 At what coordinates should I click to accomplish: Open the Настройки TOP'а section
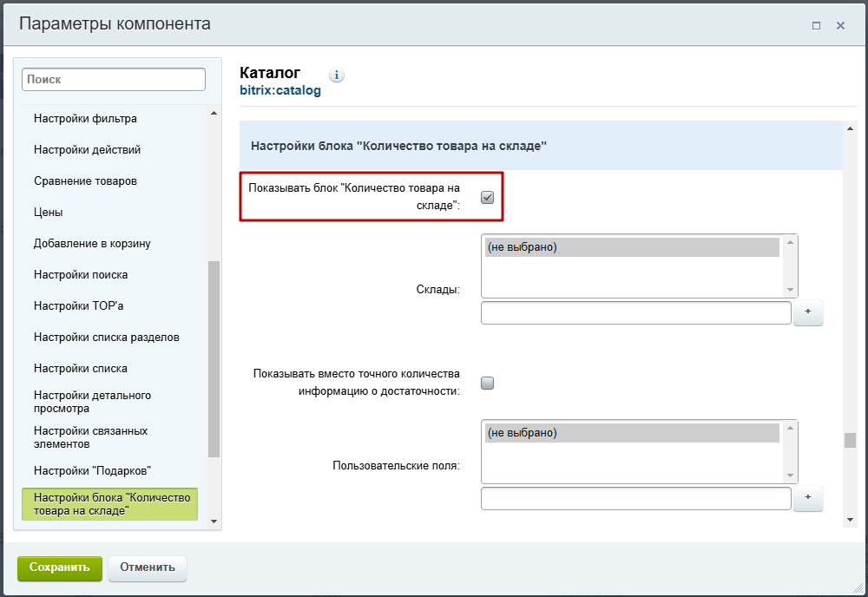(x=79, y=306)
